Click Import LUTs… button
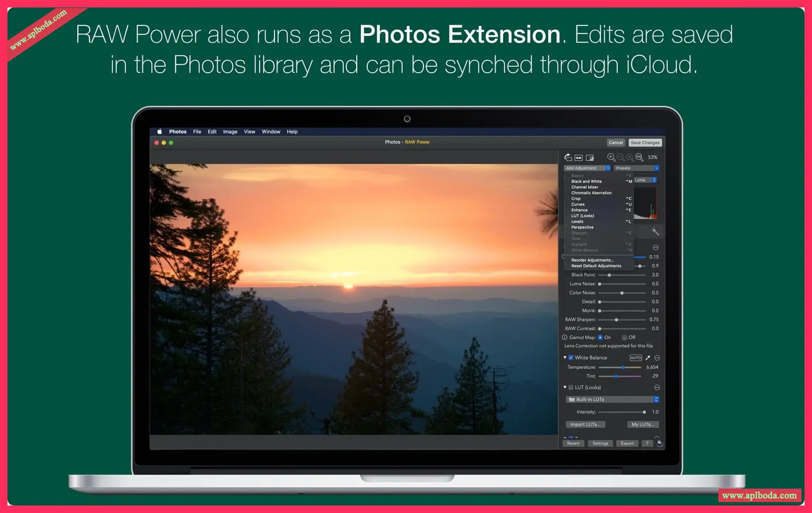 [585, 424]
